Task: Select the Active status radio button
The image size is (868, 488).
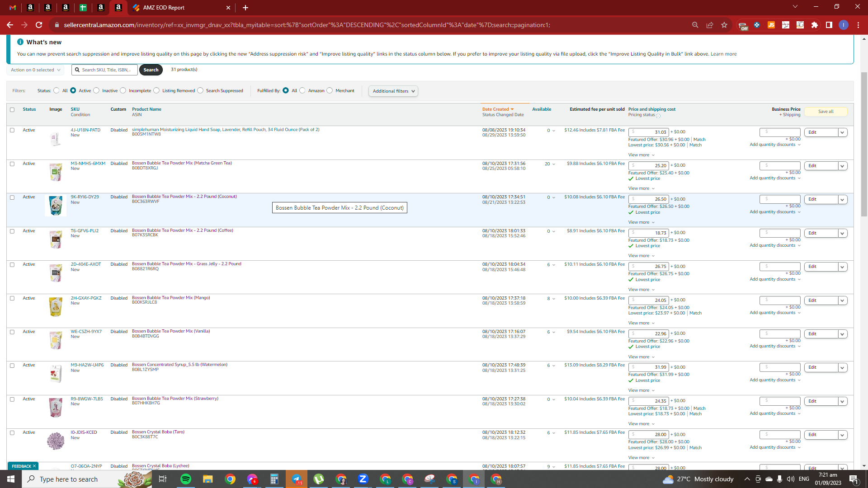Action: coord(73,91)
